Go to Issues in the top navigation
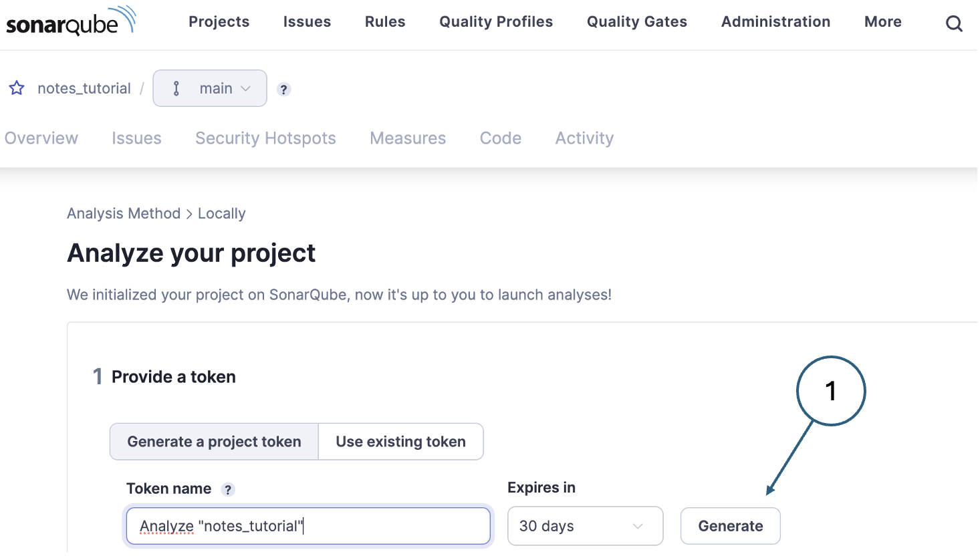The width and height of the screenshot is (980, 556). (307, 21)
